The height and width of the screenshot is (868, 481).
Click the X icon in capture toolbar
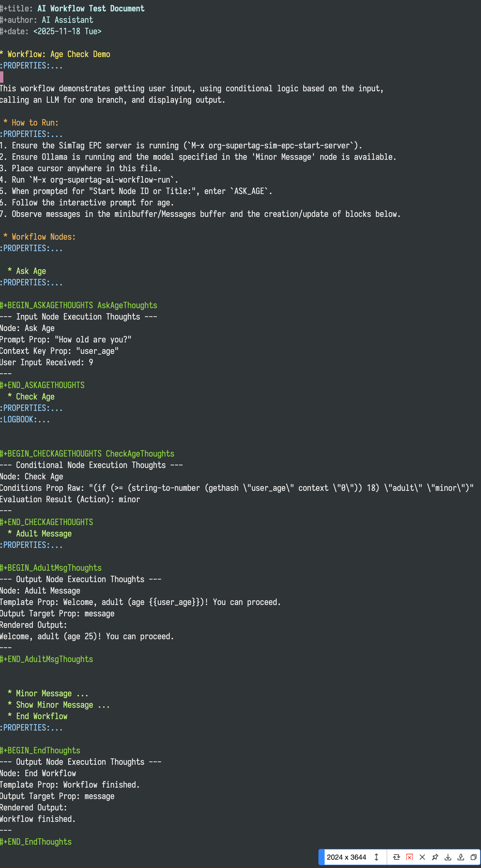(422, 857)
